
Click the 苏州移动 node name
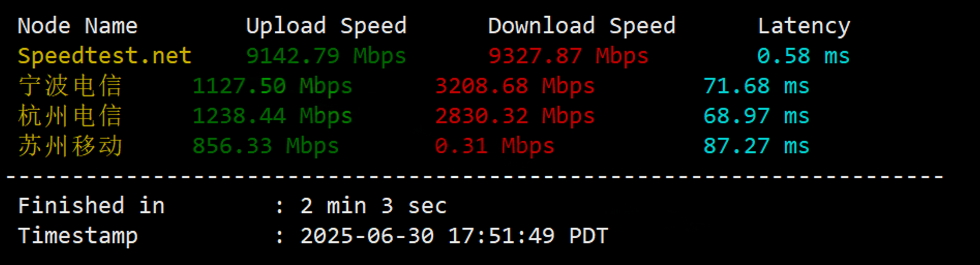click(x=70, y=146)
